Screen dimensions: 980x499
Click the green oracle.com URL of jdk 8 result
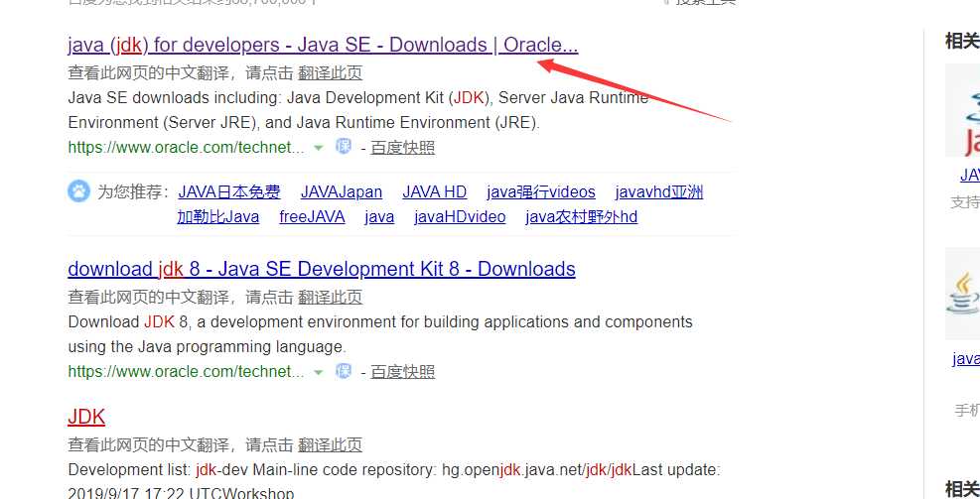187,372
